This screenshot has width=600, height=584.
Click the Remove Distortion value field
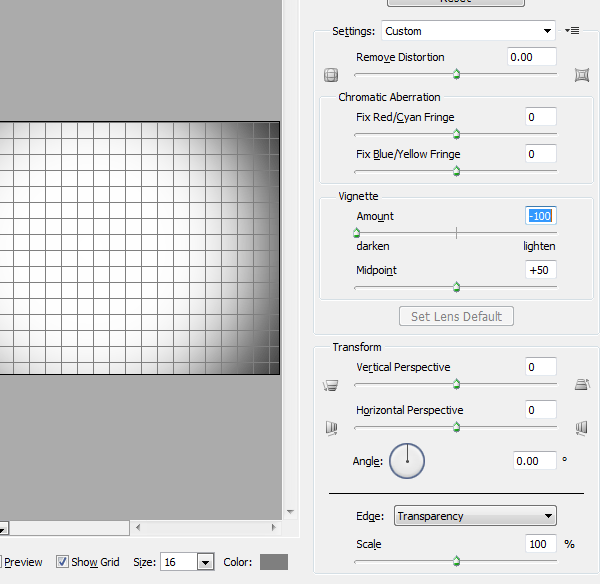(x=532, y=57)
